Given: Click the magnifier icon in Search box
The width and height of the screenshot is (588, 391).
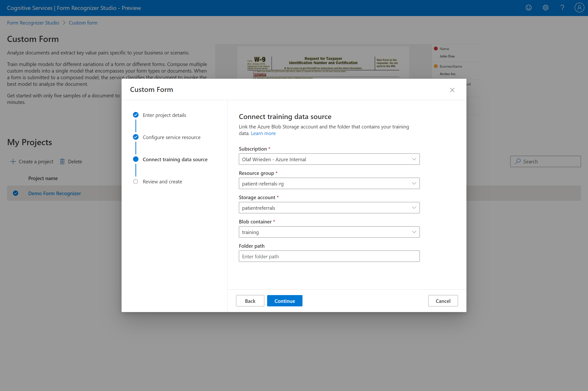Looking at the screenshot, I should [x=518, y=161].
